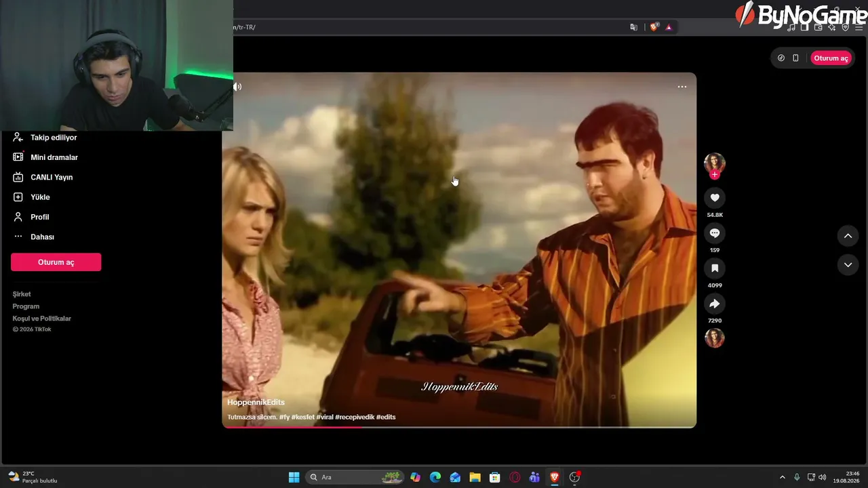Launch Microsoft Edge from the taskbar
868x488 pixels.
click(435, 477)
